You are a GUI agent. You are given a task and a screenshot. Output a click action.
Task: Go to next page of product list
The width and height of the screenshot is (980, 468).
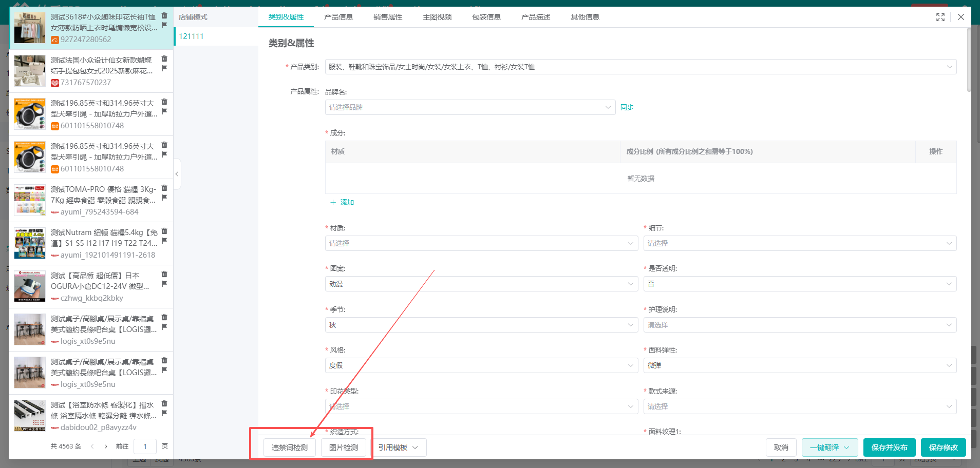coord(106,446)
